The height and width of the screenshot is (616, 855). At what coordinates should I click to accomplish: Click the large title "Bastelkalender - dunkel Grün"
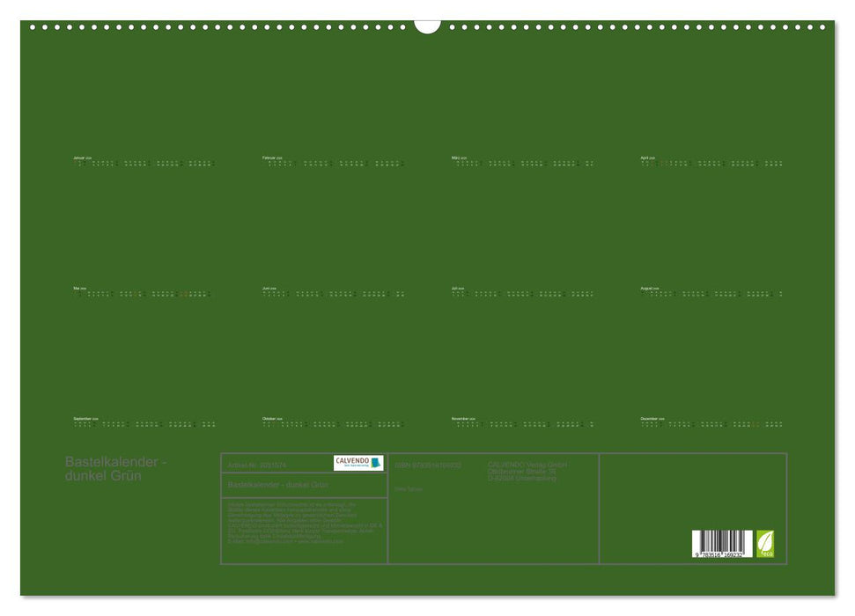click(x=115, y=468)
